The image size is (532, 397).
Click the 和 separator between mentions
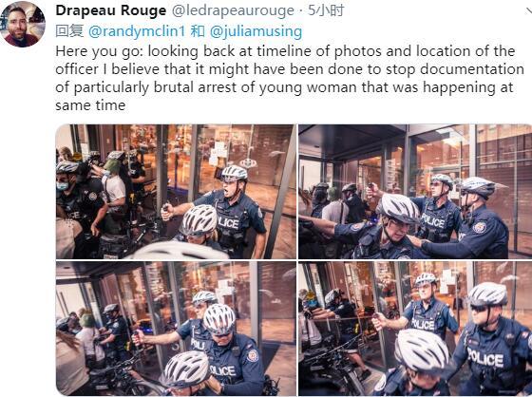[198, 31]
